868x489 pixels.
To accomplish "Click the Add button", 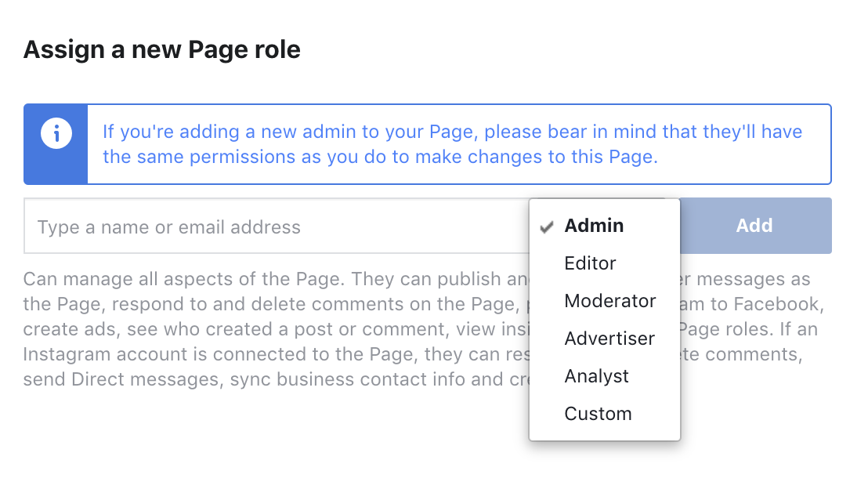I will (755, 226).
